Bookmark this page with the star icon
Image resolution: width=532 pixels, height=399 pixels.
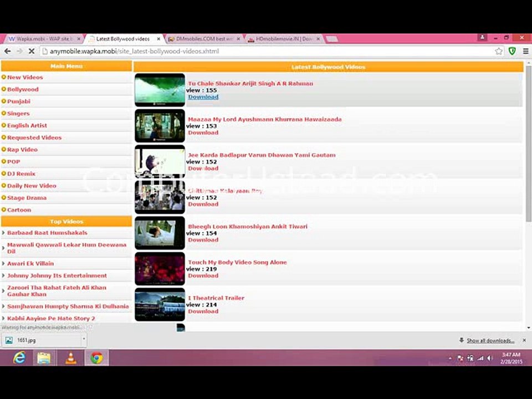(498, 51)
